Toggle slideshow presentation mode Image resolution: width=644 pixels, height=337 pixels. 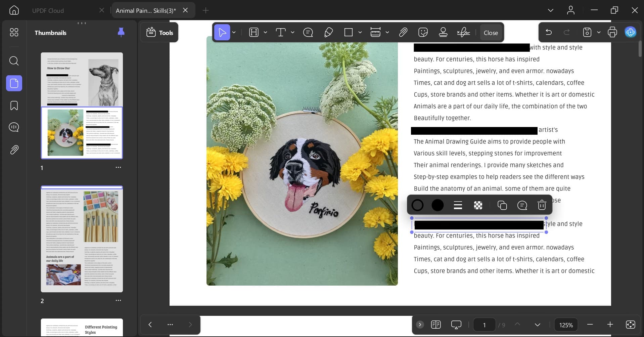(456, 325)
